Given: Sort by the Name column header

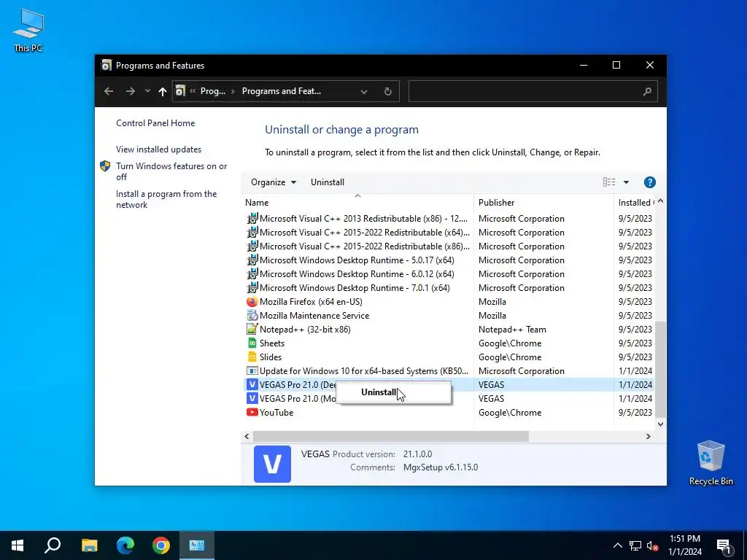Looking at the screenshot, I should tap(357, 203).
